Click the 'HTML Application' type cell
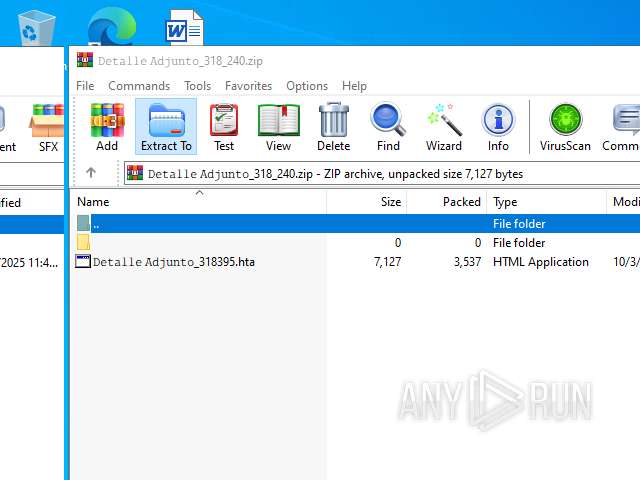This screenshot has width=640, height=480. click(x=541, y=262)
